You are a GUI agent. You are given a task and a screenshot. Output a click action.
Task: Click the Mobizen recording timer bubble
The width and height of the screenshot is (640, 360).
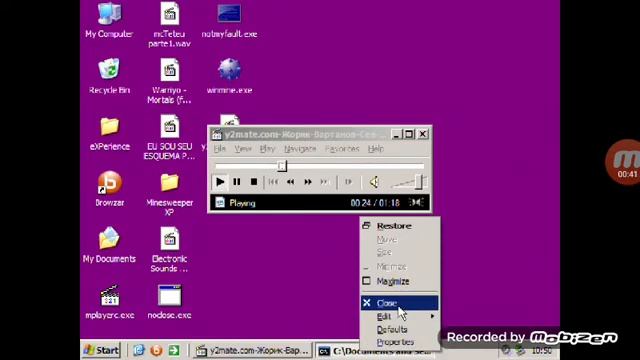click(623, 162)
